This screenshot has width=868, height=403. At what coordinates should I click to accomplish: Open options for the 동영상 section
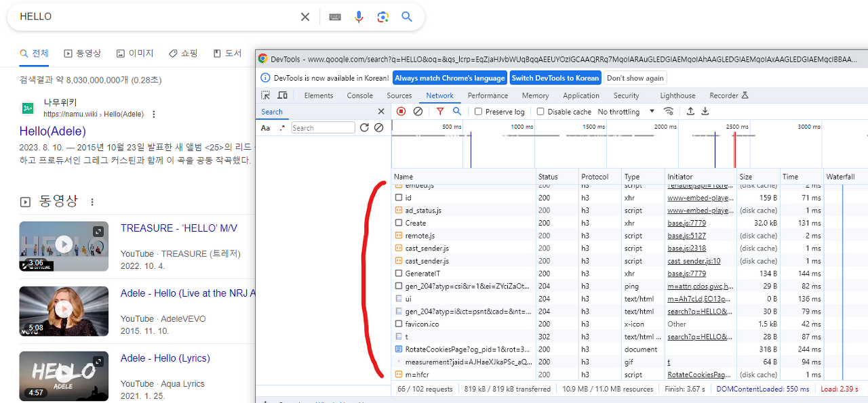coord(92,202)
